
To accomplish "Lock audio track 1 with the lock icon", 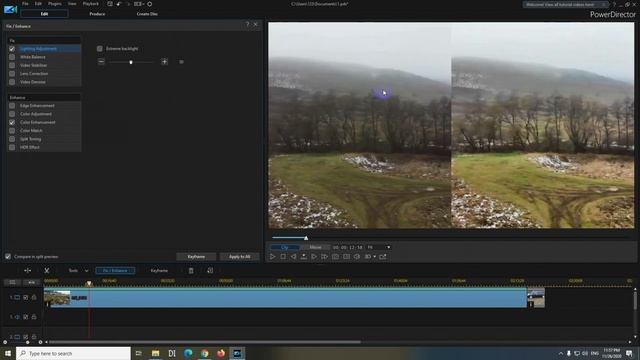I will 34,317.
